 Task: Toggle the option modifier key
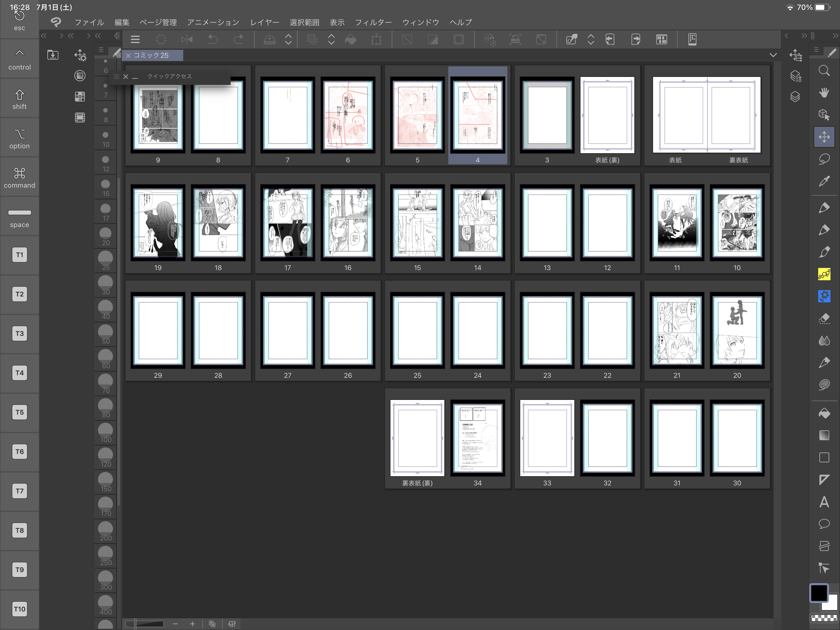[x=19, y=138]
